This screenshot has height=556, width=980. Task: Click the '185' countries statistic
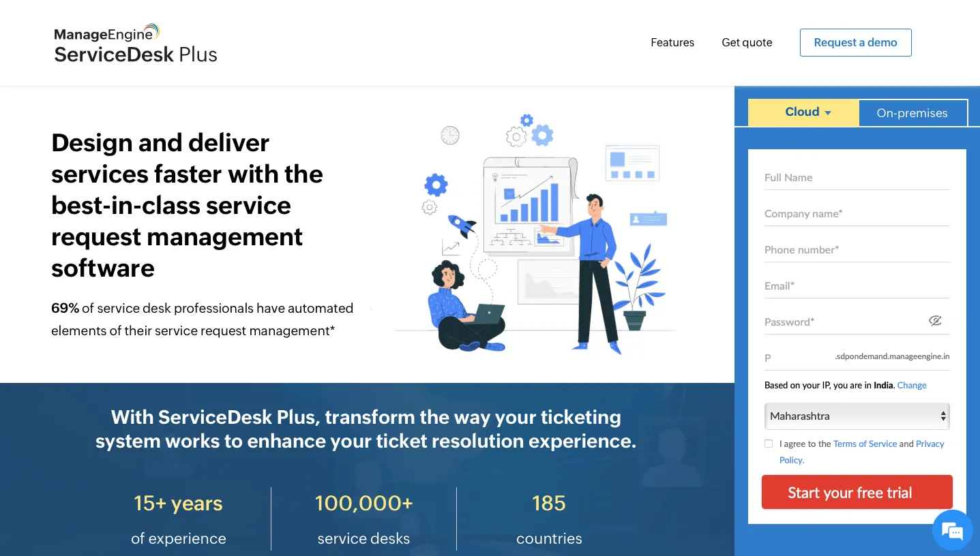[549, 503]
